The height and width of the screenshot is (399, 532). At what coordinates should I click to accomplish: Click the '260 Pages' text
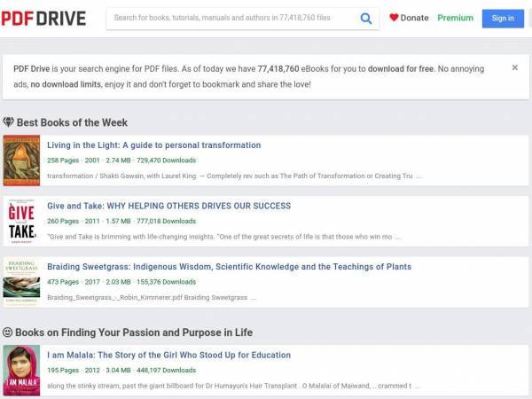point(63,221)
